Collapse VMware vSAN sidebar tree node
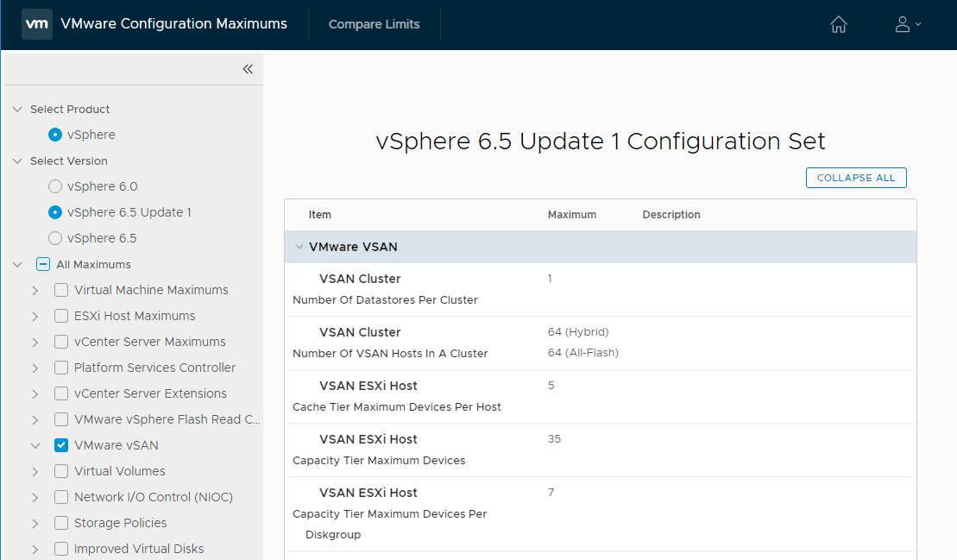 pos(35,446)
